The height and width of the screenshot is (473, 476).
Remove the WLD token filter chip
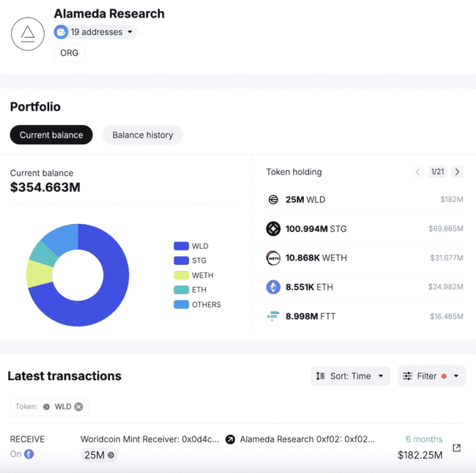pos(78,406)
